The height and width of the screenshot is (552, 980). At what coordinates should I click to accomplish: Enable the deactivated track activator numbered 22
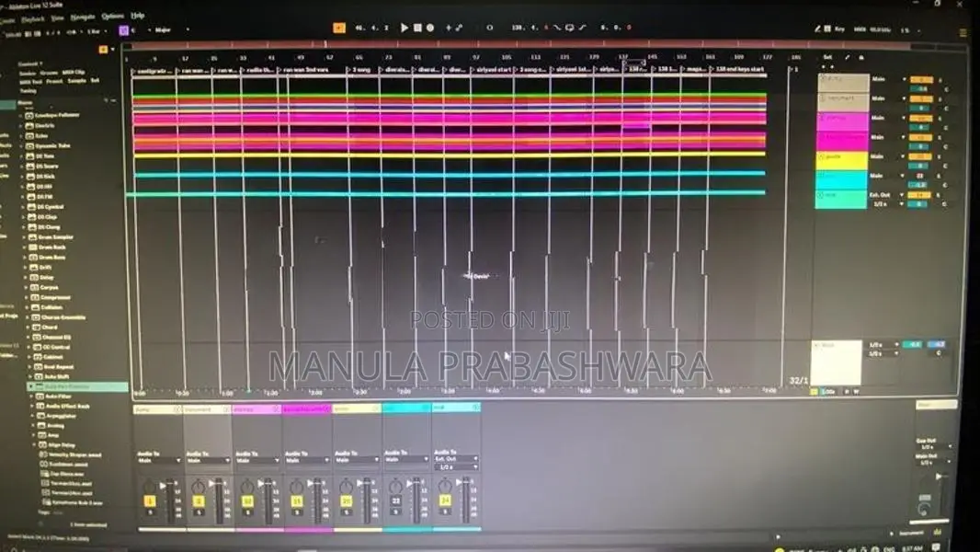[x=395, y=500]
